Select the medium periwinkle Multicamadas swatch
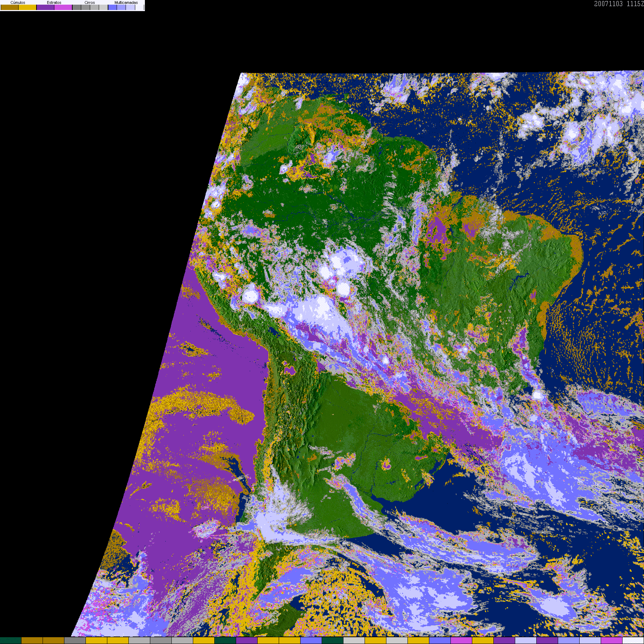This screenshot has width=644, height=644. pyautogui.click(x=121, y=7)
